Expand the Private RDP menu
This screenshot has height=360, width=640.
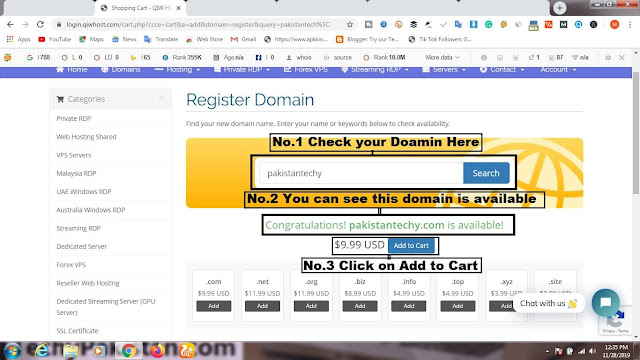click(x=242, y=69)
